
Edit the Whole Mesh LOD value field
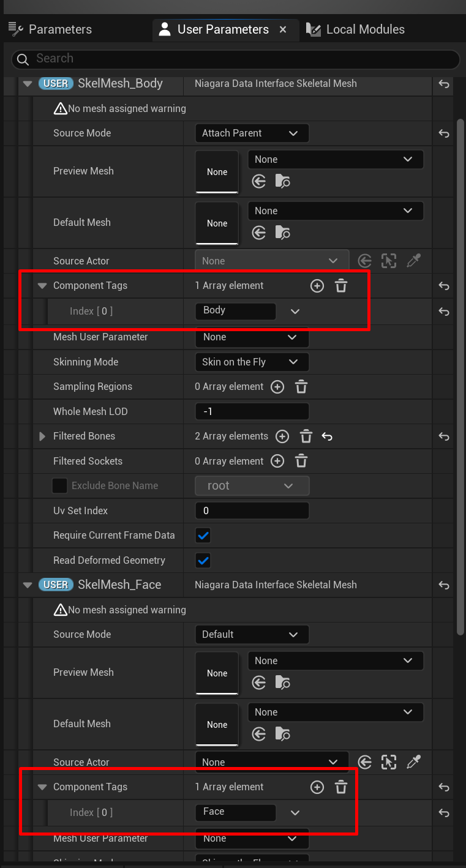pos(252,412)
